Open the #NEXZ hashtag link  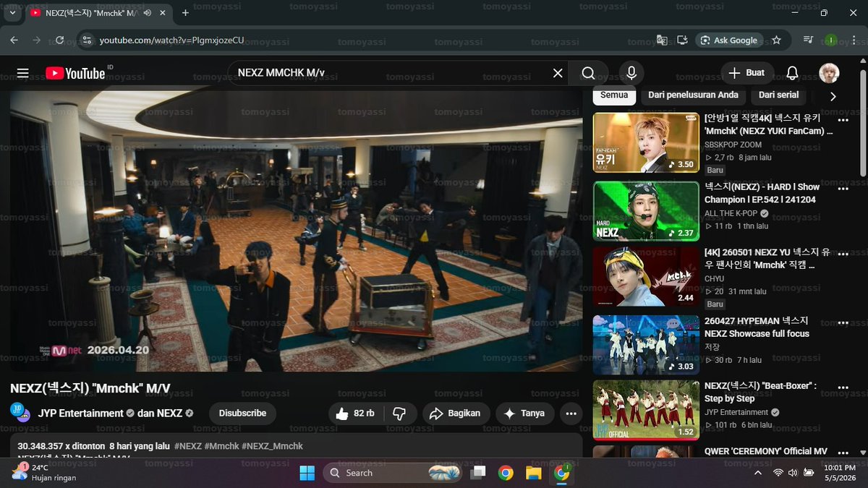[187, 446]
